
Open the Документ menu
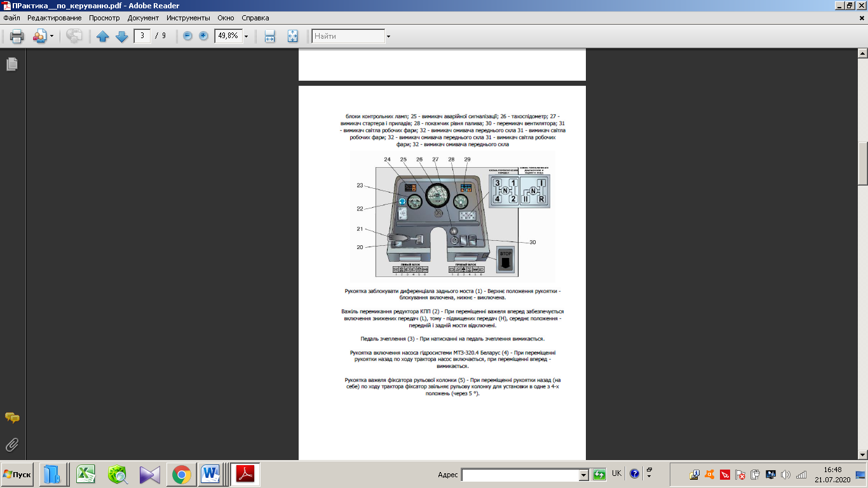143,18
